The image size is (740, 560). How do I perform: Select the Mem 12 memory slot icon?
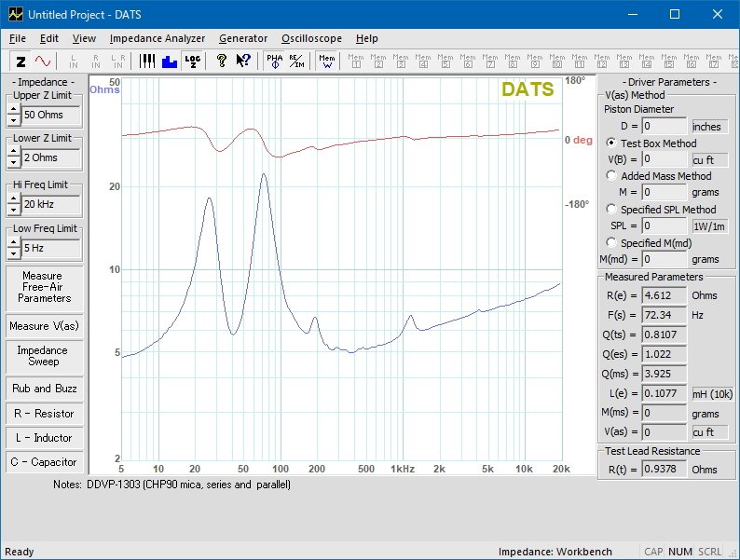(601, 61)
